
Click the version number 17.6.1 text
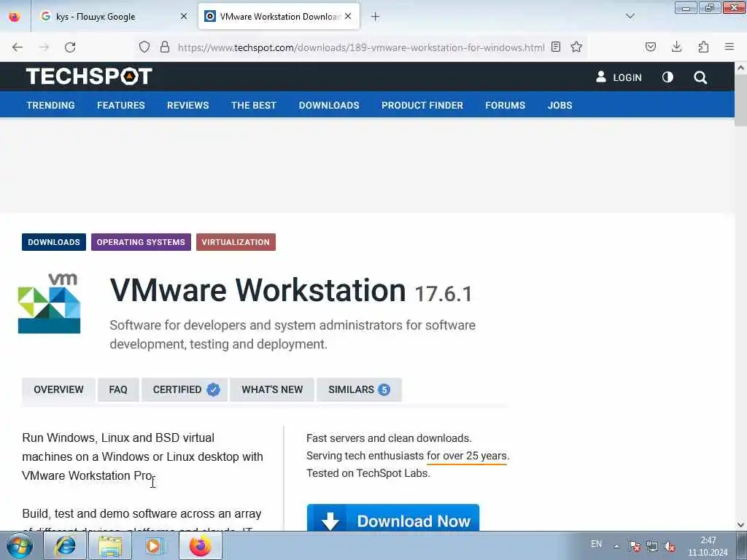pos(444,294)
